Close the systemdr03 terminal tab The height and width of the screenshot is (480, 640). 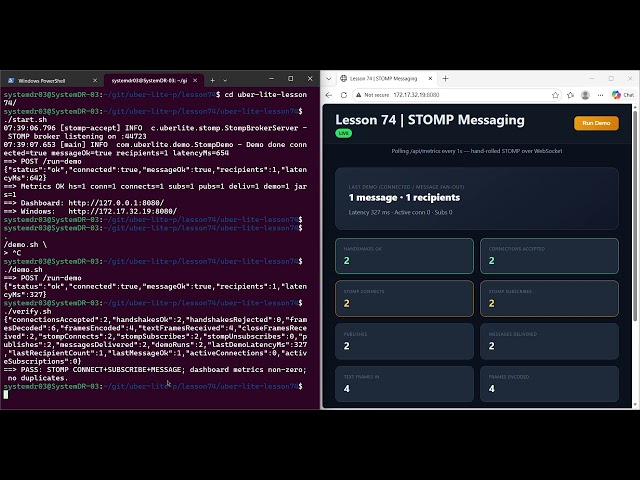[195, 80]
